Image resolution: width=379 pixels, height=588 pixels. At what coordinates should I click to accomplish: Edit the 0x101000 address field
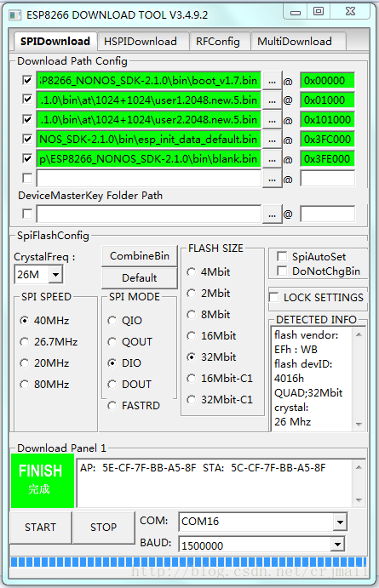coord(327,120)
